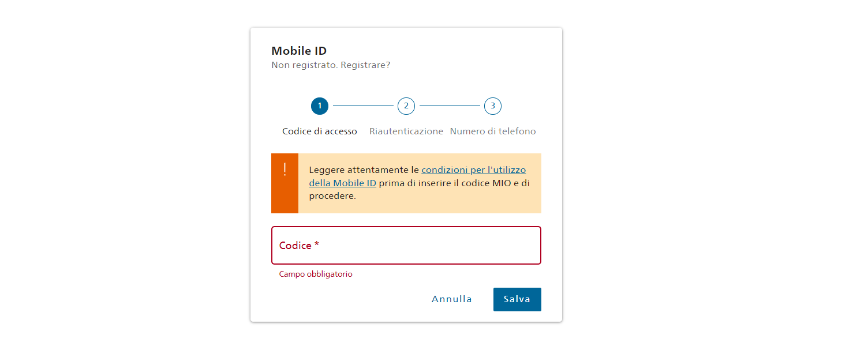868x339 pixels.
Task: Focus the Codice input field
Action: pos(406,246)
